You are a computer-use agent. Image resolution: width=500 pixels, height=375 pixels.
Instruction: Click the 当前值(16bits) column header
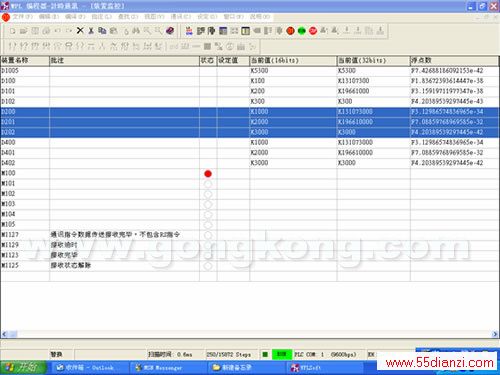click(x=293, y=60)
